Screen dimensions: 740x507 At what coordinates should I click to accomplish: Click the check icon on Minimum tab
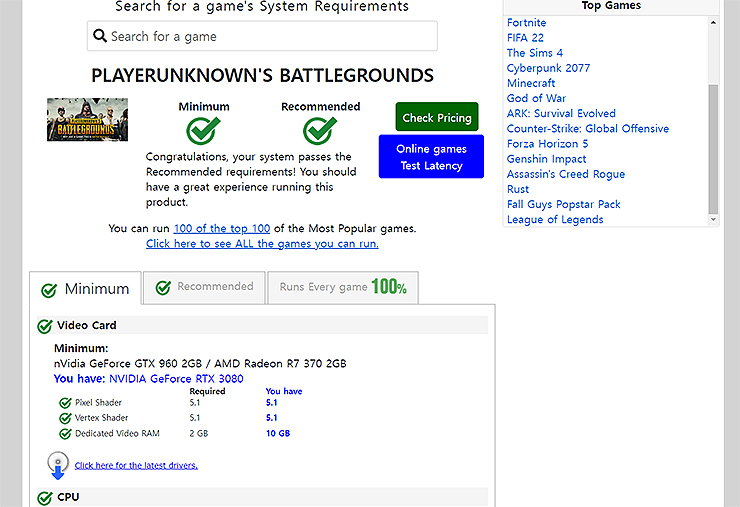point(49,290)
